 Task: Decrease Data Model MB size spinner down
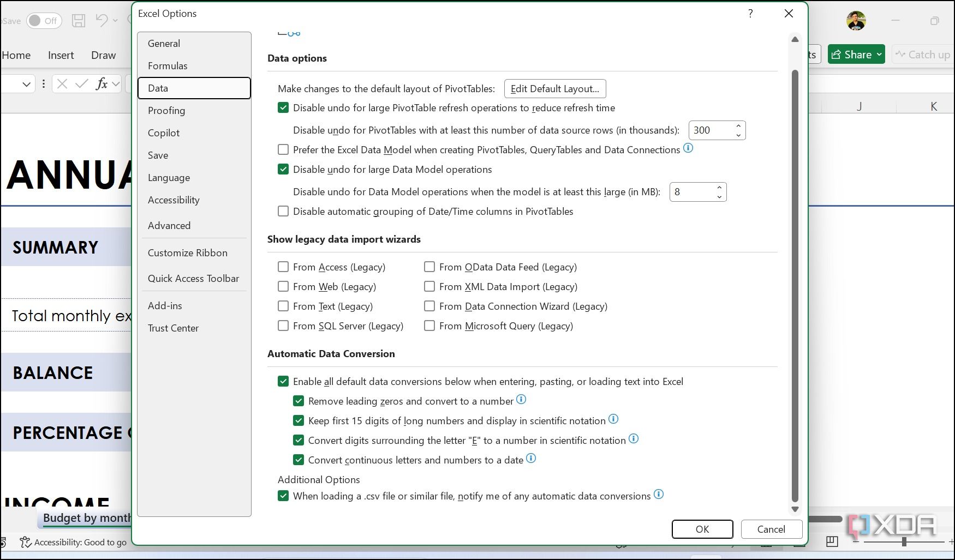719,196
